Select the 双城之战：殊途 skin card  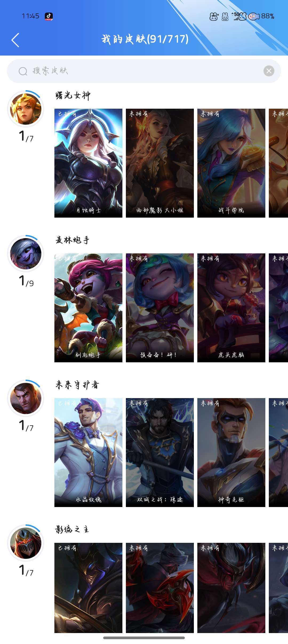coord(160,453)
